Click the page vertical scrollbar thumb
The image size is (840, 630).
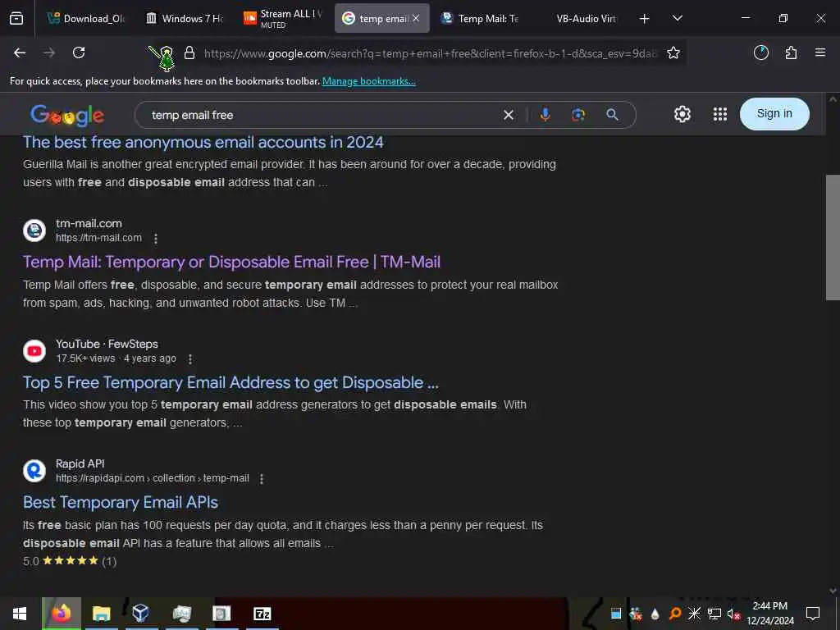pyautogui.click(x=833, y=237)
